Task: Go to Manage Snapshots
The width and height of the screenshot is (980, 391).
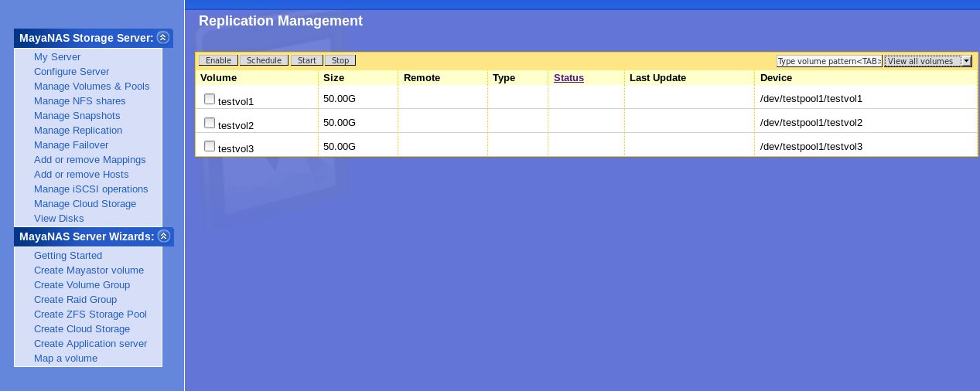Action: click(x=77, y=116)
